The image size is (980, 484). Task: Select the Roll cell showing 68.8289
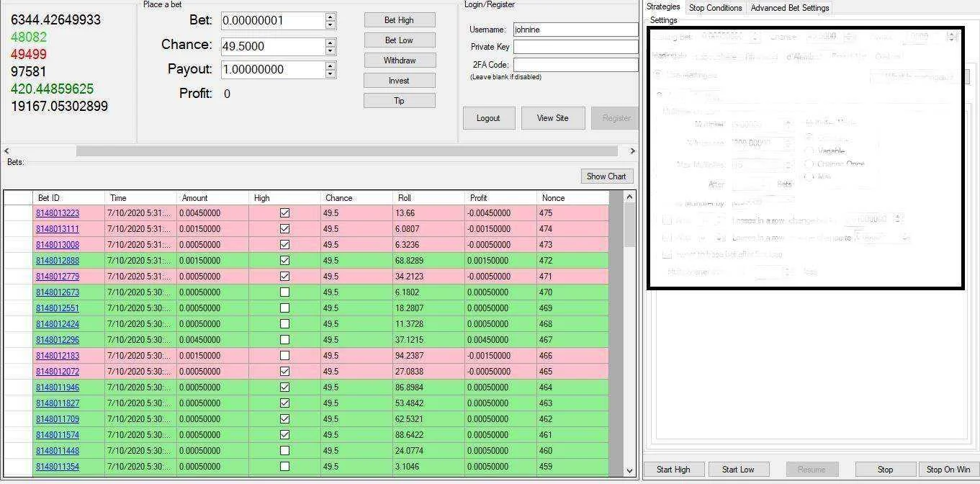click(x=429, y=261)
